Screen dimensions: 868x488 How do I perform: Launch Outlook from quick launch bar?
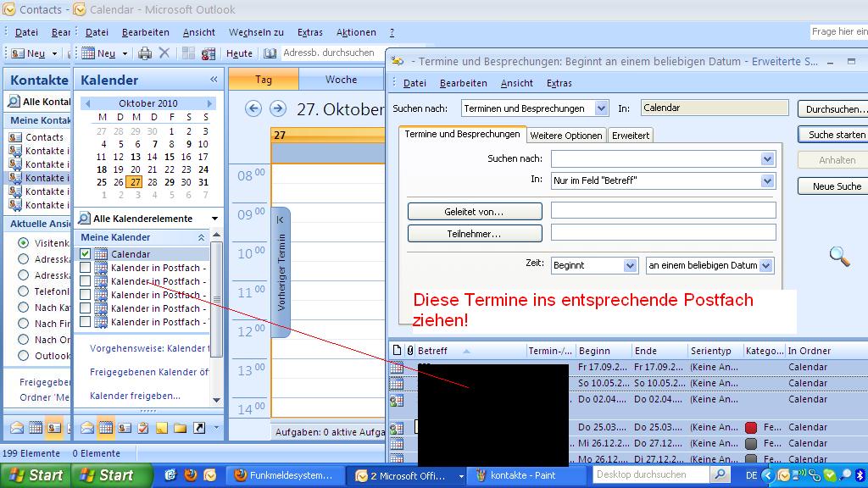point(210,474)
